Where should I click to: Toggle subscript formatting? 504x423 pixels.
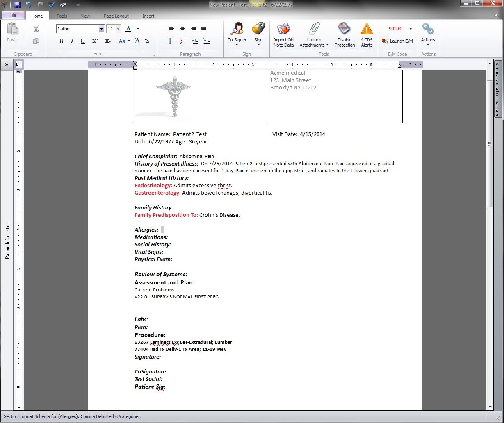click(108, 41)
